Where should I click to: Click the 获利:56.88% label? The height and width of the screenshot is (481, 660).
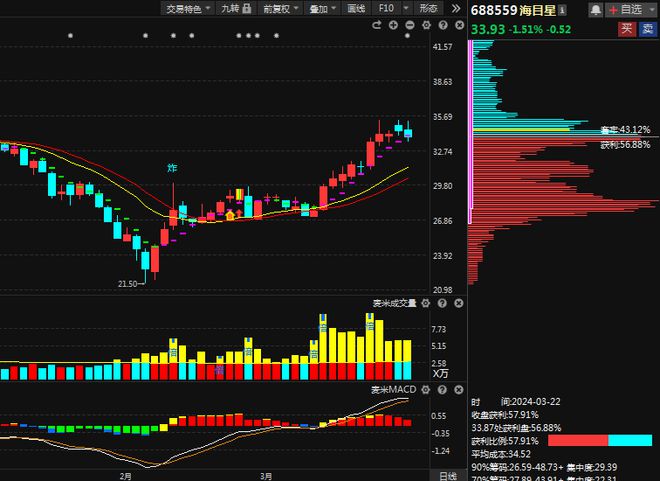pyautogui.click(x=625, y=145)
